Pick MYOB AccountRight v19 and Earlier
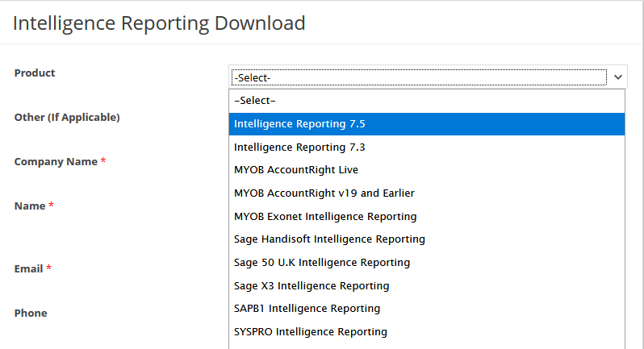Screen dimensions: 644x349 (427, 193)
